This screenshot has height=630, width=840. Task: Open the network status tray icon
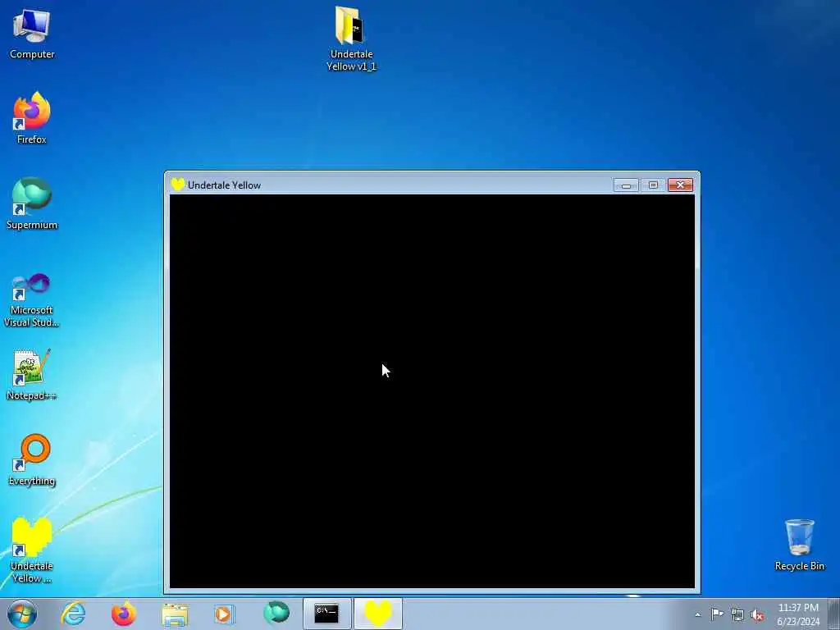pyautogui.click(x=737, y=614)
